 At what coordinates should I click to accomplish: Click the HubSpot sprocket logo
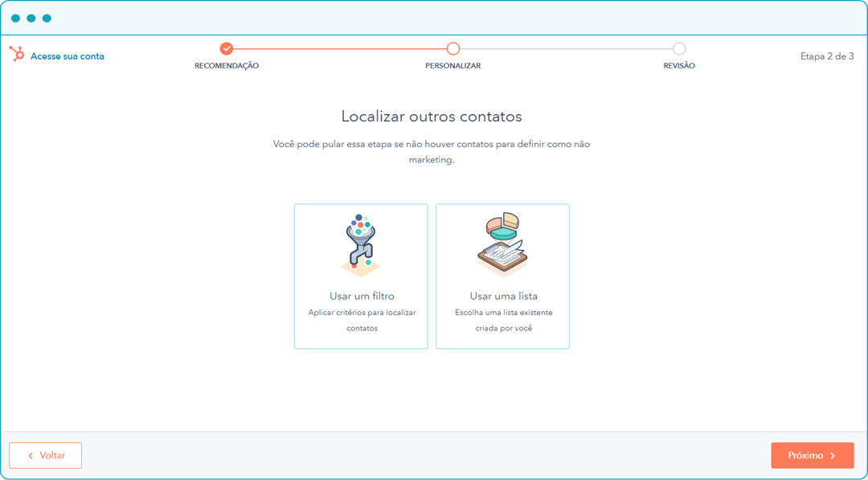[16, 54]
